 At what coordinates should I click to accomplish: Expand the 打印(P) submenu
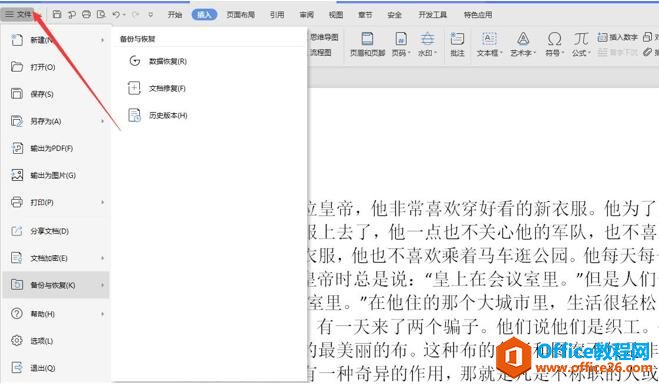pos(102,202)
